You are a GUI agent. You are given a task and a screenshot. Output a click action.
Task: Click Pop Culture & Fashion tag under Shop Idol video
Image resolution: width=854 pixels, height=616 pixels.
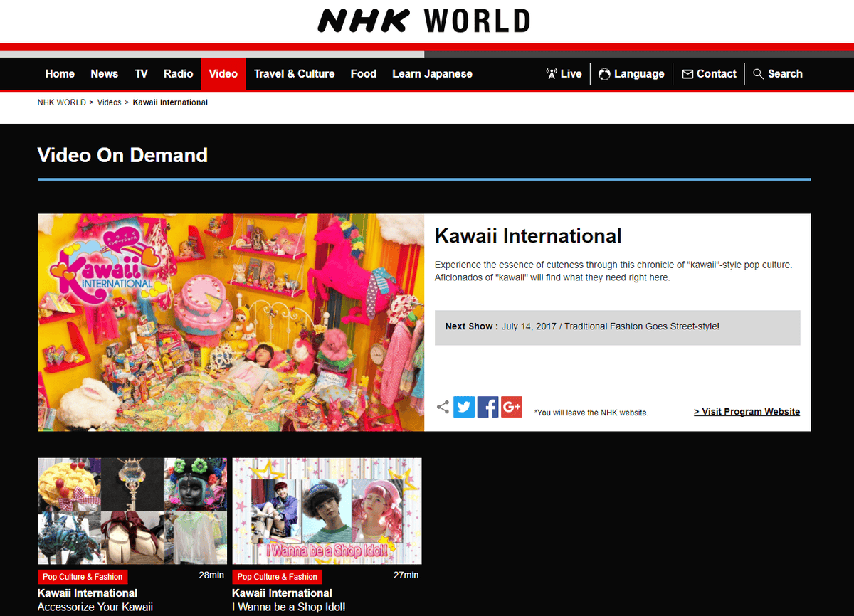point(278,577)
